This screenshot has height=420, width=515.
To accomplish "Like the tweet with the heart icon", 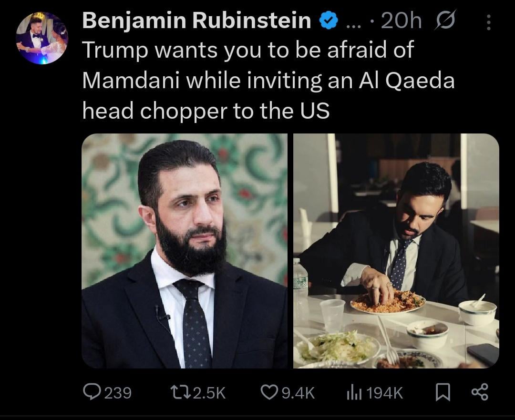I will click(x=269, y=392).
